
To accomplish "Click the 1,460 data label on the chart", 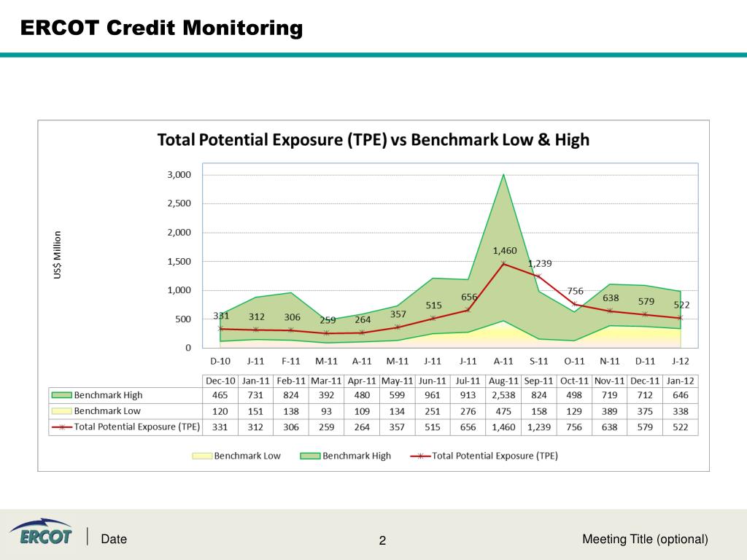I will point(505,251).
